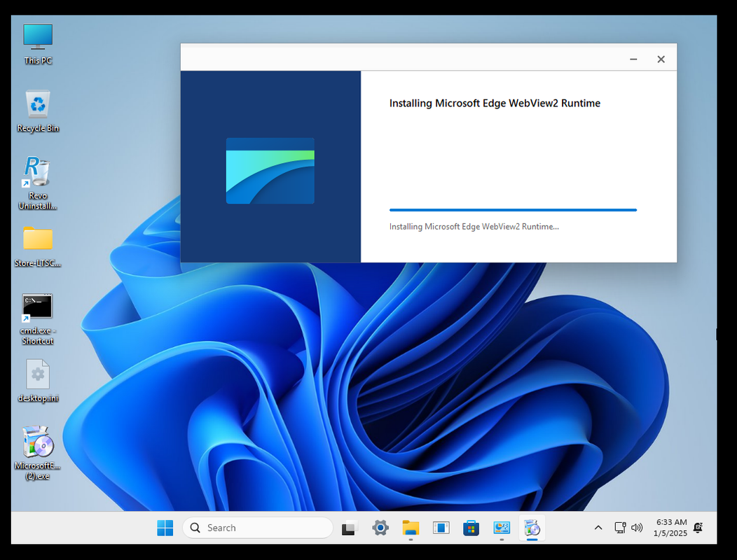Screen dimensions: 737x560
Task: Open the volume tray icon
Action: (636, 528)
